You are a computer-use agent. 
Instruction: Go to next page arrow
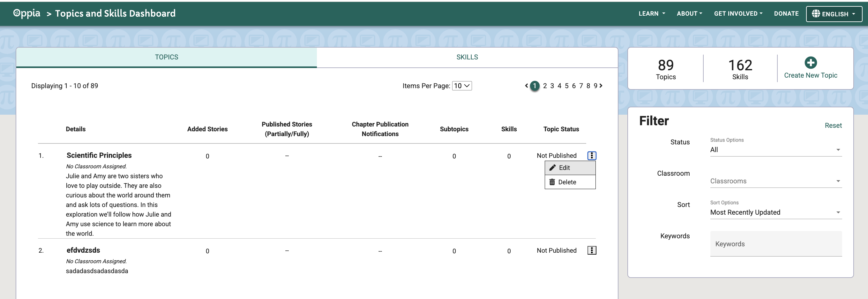click(601, 86)
